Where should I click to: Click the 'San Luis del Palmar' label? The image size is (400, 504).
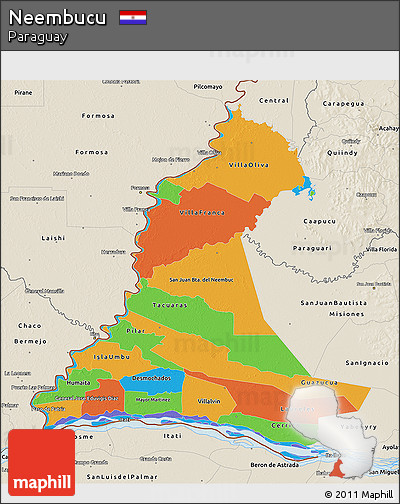122,477
